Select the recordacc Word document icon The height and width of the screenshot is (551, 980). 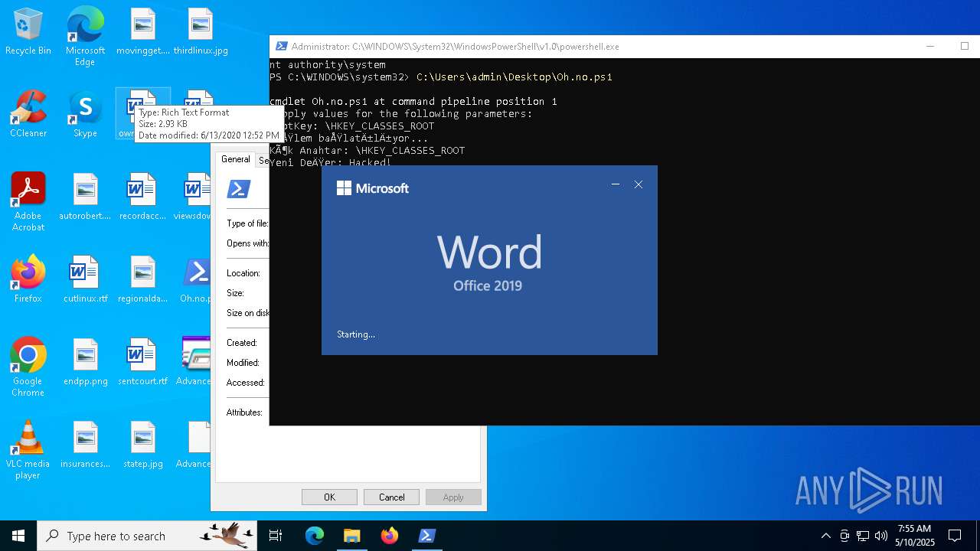point(142,197)
